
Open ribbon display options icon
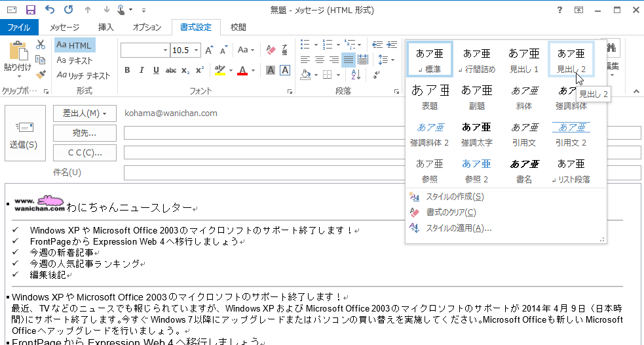(578, 10)
